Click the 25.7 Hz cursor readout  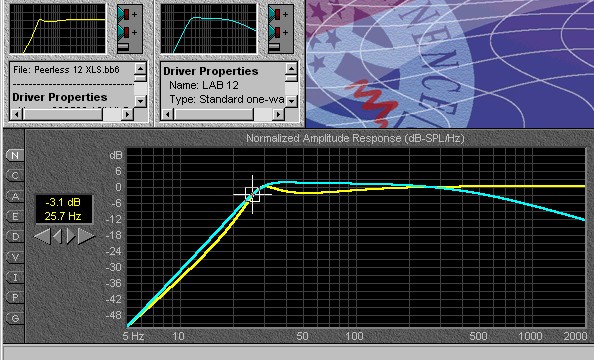coord(63,216)
